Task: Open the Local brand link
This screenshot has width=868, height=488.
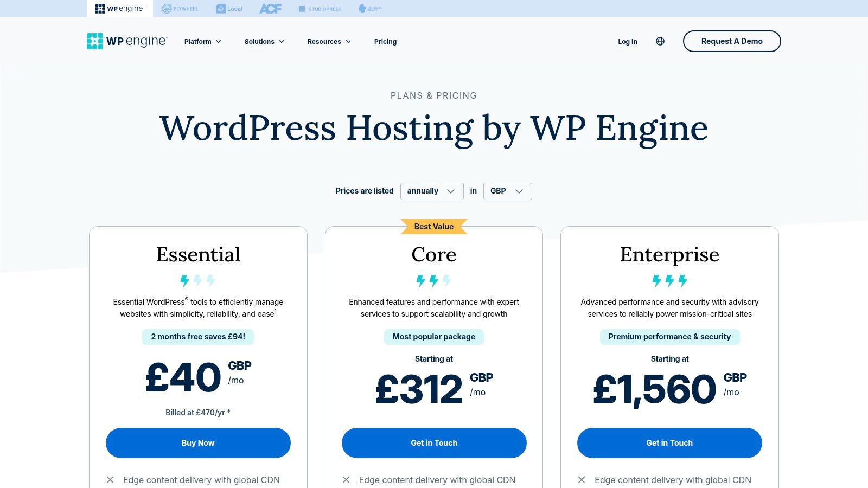Action: (x=229, y=9)
